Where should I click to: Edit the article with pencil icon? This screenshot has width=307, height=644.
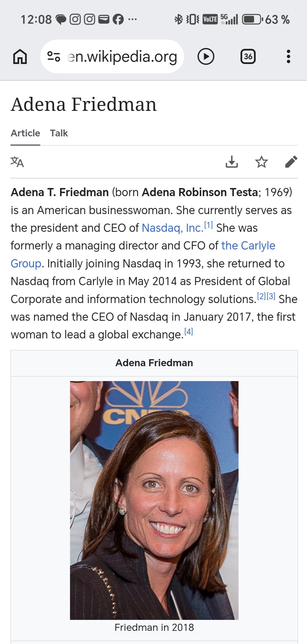[291, 162]
